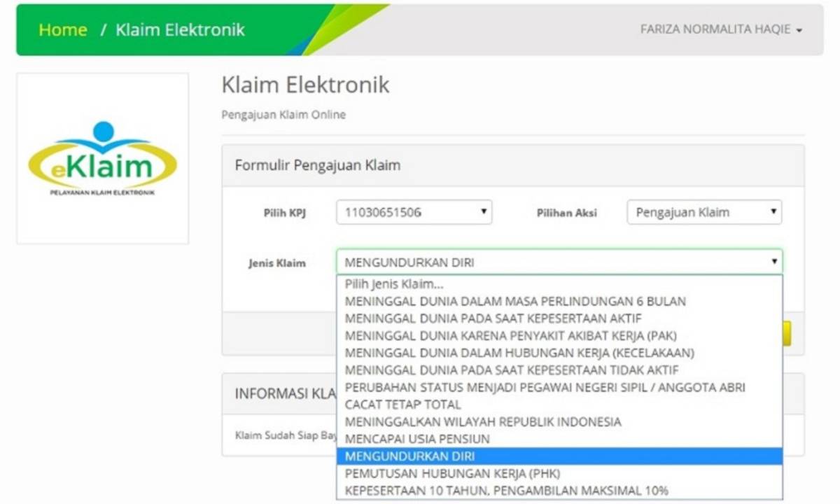Pick Kepesertaan 10 Tahun, Pengambilan Maksimal 10%
The width and height of the screenshot is (840, 504).
[507, 491]
